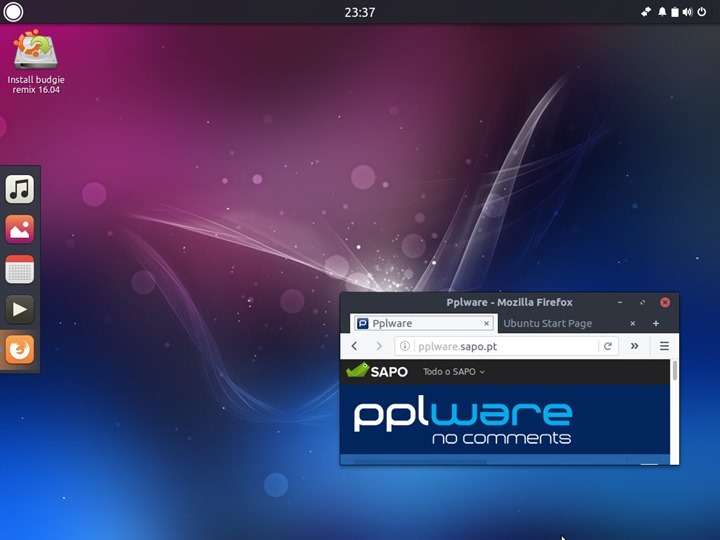
Task: Switch to the Pplware tab
Action: point(422,323)
